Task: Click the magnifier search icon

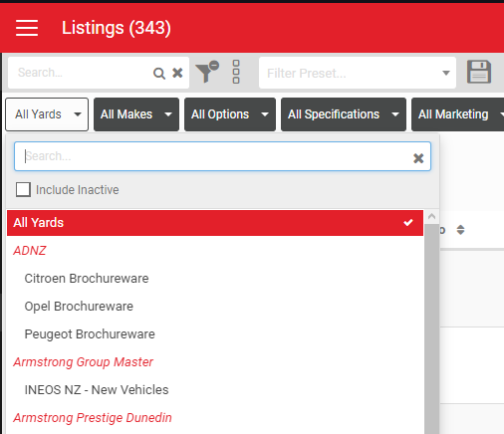Action: tap(159, 73)
